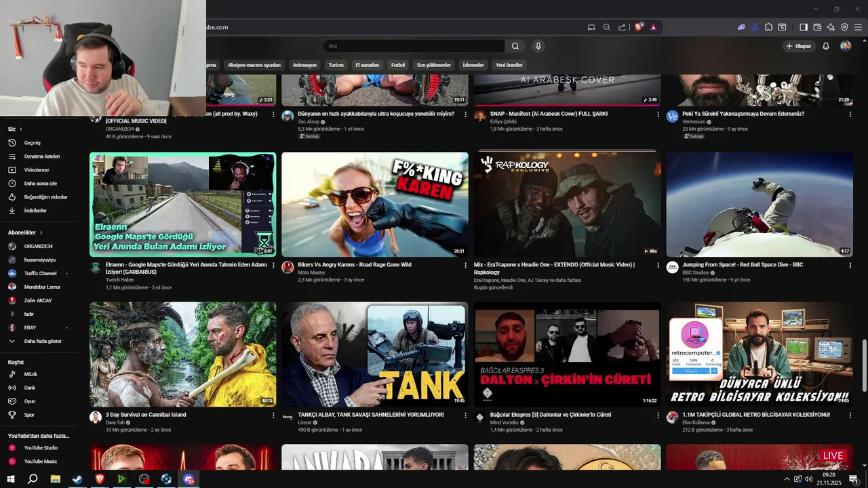Open Brave Shields lion icon

639,27
